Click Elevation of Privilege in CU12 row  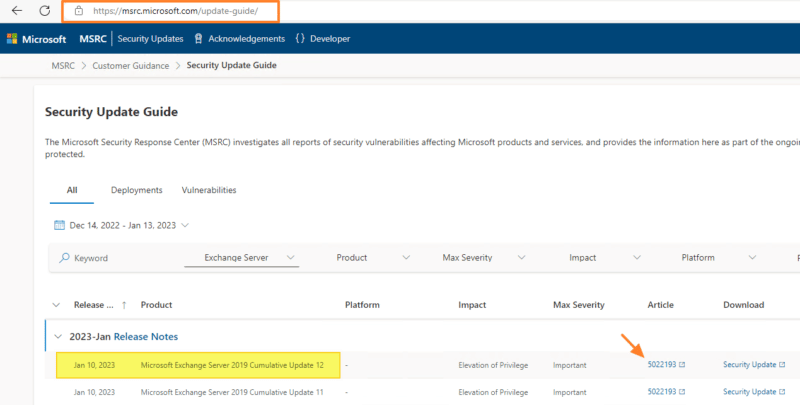point(493,365)
